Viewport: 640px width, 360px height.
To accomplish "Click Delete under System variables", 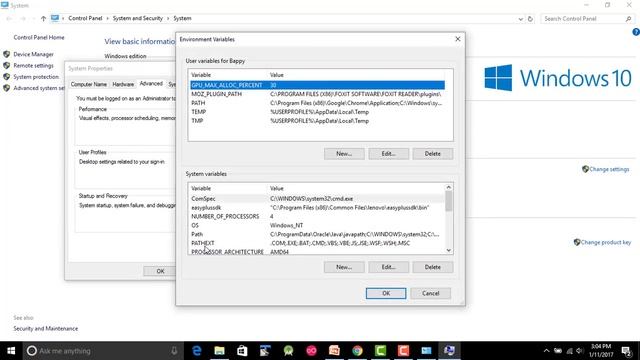I will [433, 267].
